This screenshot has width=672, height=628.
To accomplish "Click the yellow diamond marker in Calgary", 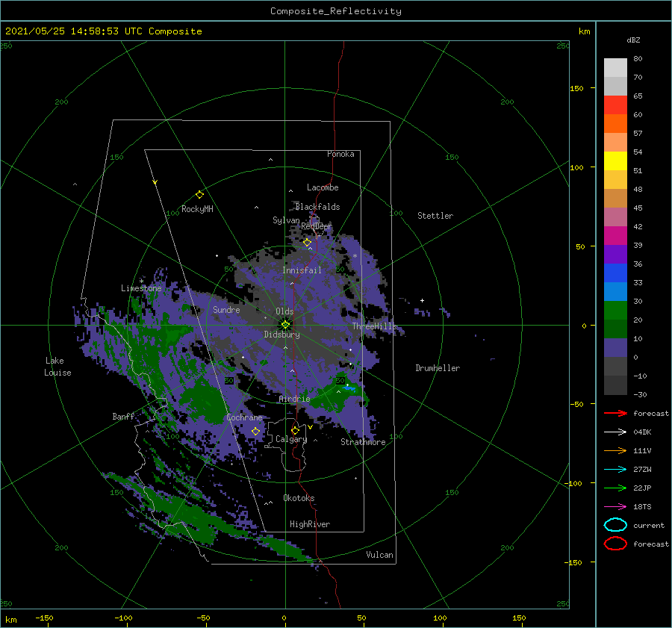I will point(295,430).
